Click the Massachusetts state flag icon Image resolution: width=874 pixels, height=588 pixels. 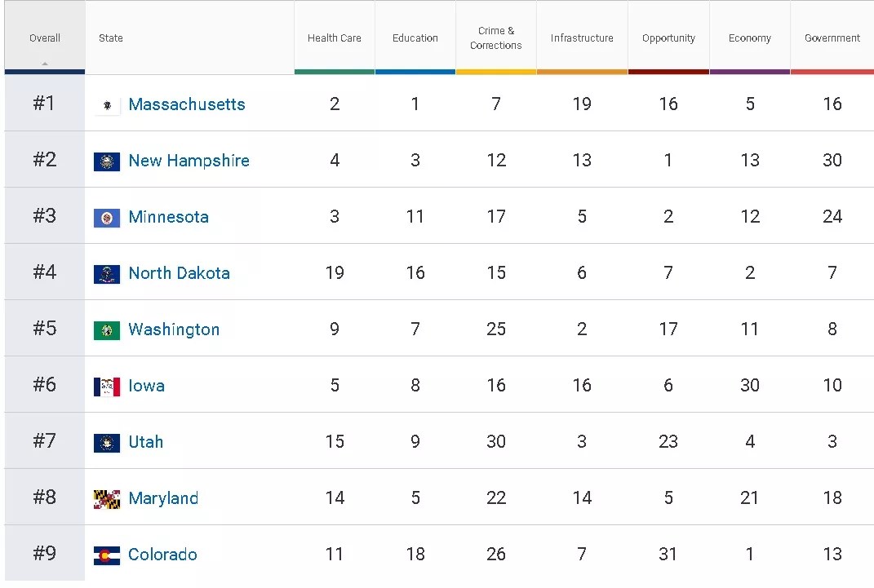click(x=107, y=105)
